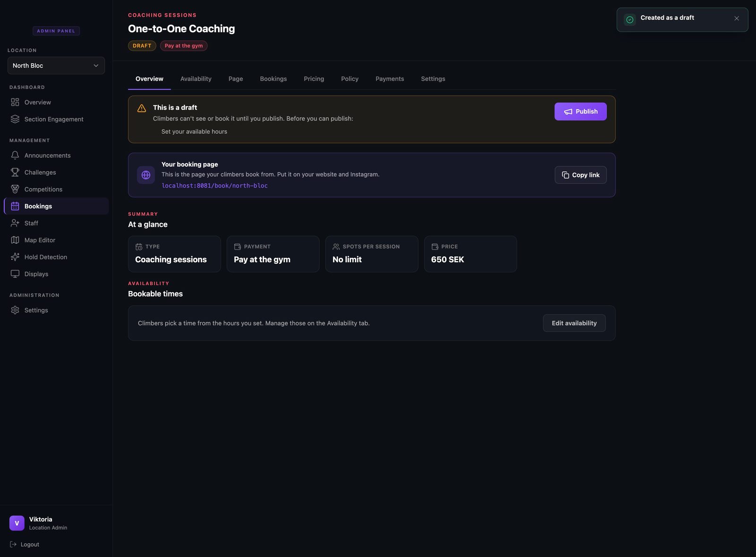This screenshot has height=557, width=756.
Task: Click the booking page globe icon
Action: tap(146, 175)
